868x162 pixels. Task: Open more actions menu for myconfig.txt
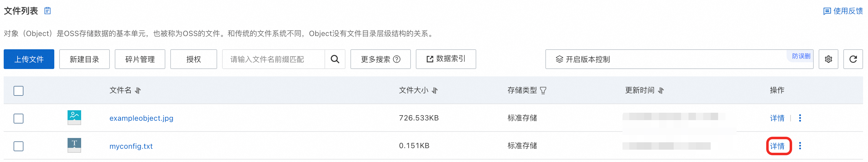(x=800, y=146)
